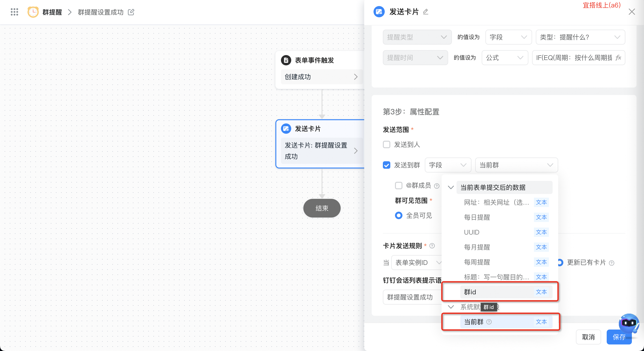The width and height of the screenshot is (644, 351).
Task: Open the 表单实例ID dropdown
Action: point(416,263)
